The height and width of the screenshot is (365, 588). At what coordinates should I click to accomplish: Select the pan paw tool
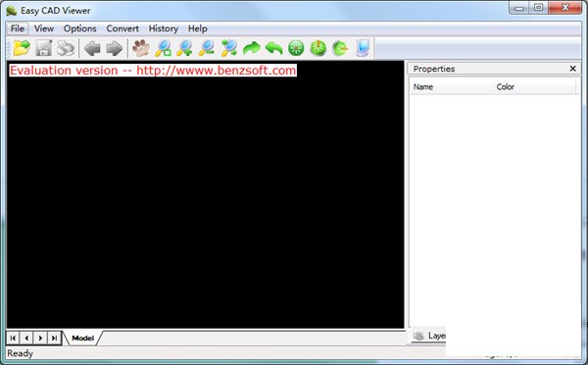click(140, 48)
